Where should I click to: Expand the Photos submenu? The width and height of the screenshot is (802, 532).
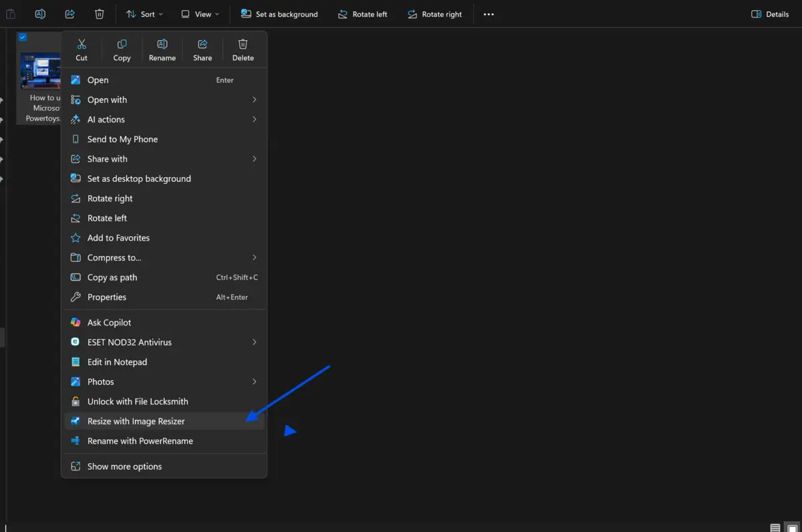(164, 382)
